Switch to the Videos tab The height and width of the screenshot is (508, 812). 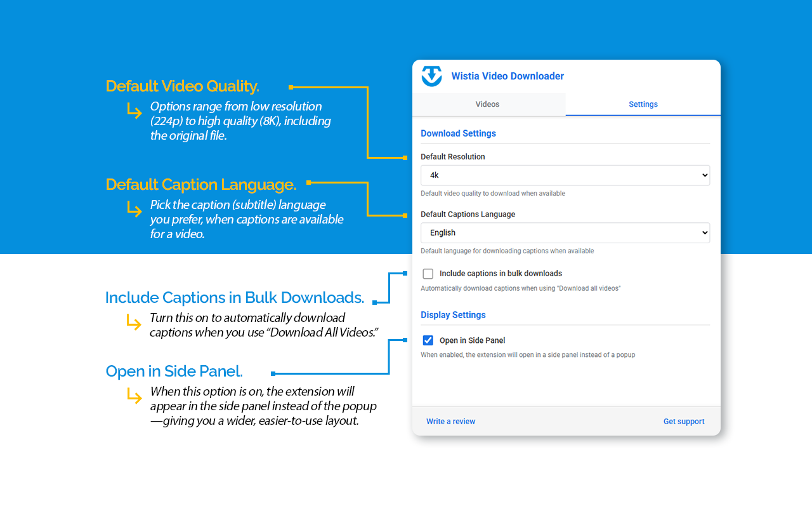point(488,104)
